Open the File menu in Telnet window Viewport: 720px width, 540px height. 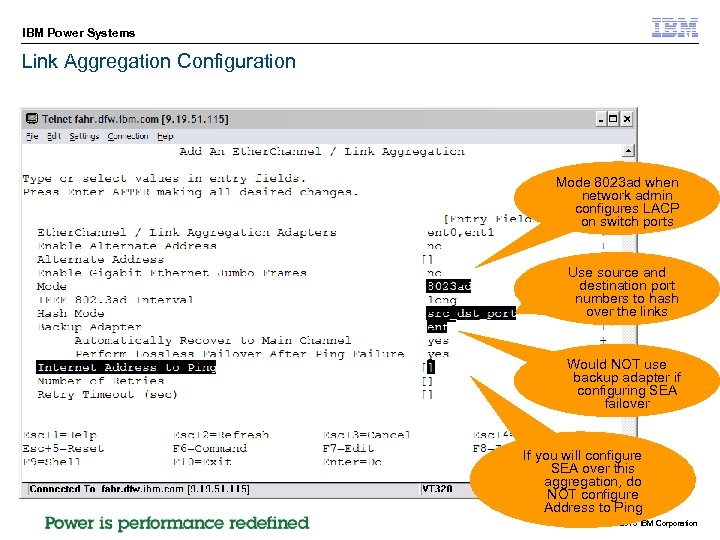click(32, 136)
